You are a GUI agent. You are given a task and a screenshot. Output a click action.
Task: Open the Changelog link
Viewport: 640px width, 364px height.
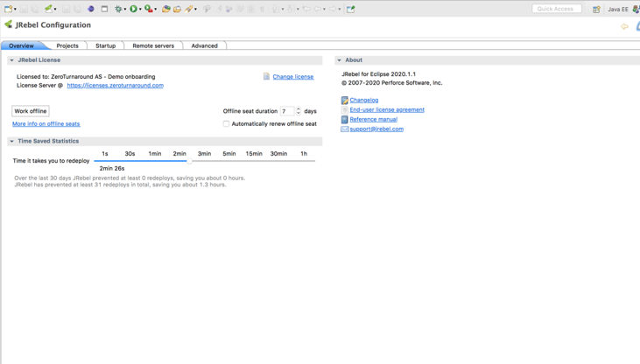[364, 100]
